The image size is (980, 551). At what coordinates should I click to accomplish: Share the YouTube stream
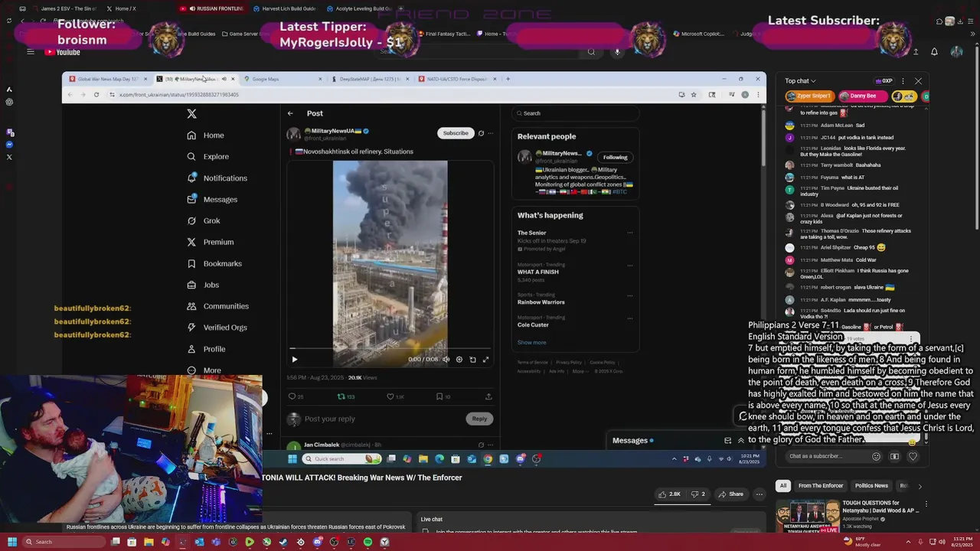730,494
